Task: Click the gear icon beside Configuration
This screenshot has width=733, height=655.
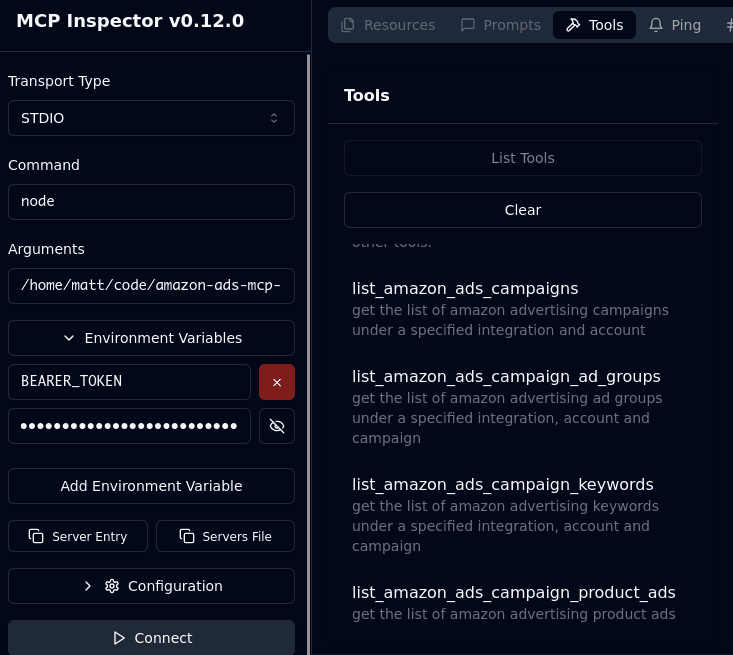Action: 112,586
